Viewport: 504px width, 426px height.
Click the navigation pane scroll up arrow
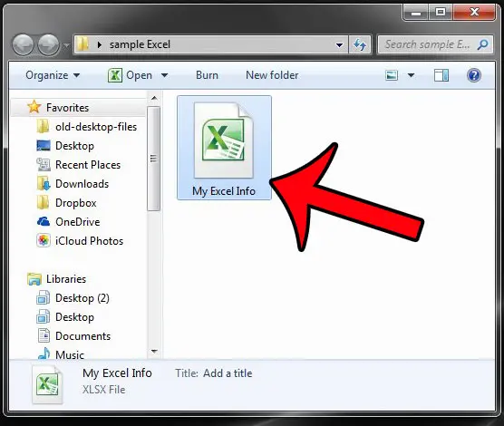(x=154, y=98)
